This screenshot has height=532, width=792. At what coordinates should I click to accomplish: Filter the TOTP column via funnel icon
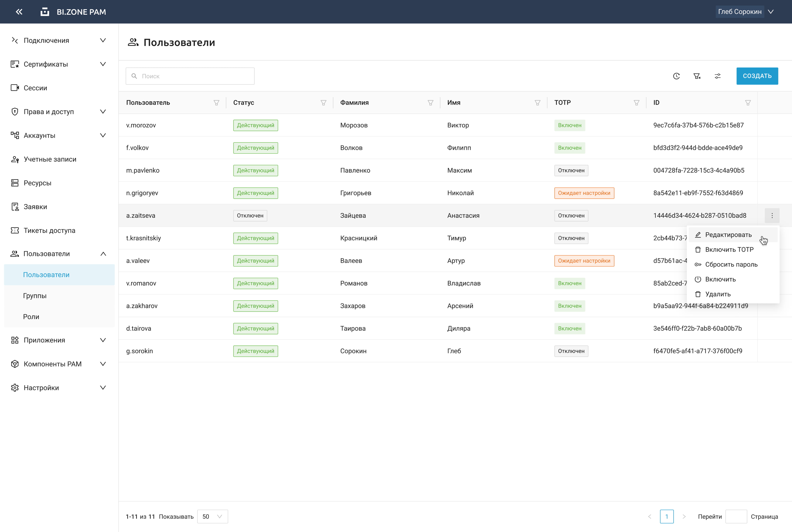(637, 103)
